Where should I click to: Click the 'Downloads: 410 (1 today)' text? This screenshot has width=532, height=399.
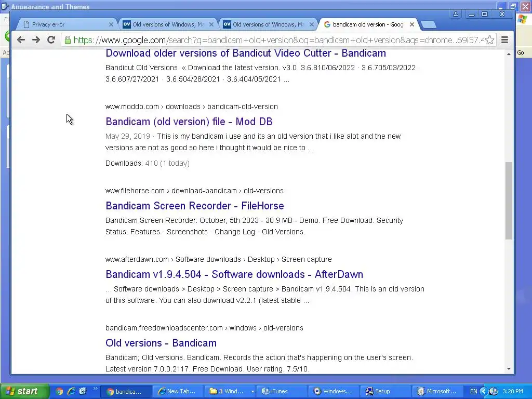click(148, 163)
